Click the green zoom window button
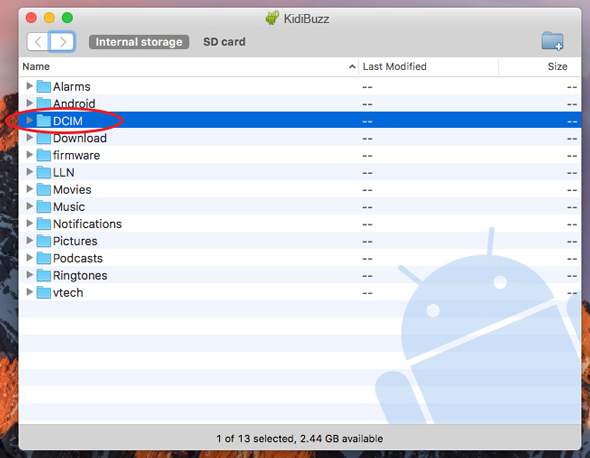This screenshot has width=590, height=458. click(67, 18)
